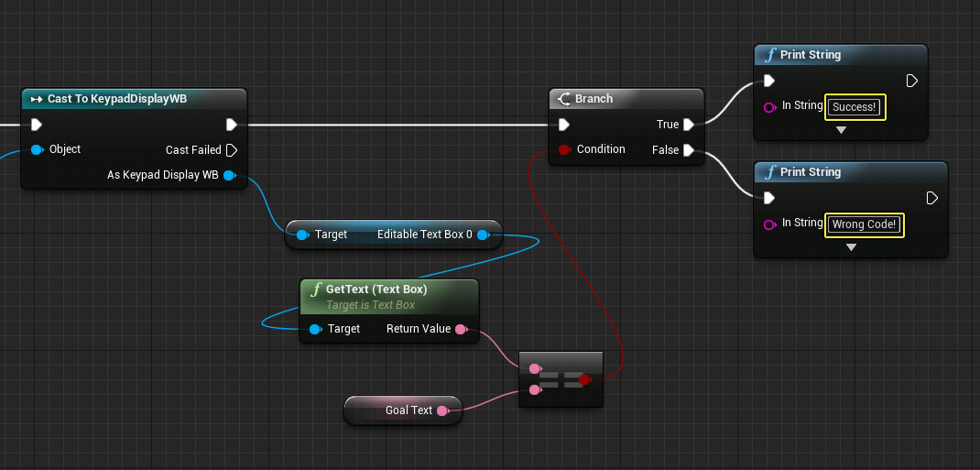Click Wrong Code Print String output exec pin
This screenshot has width=980, height=470.
pyautogui.click(x=931, y=198)
